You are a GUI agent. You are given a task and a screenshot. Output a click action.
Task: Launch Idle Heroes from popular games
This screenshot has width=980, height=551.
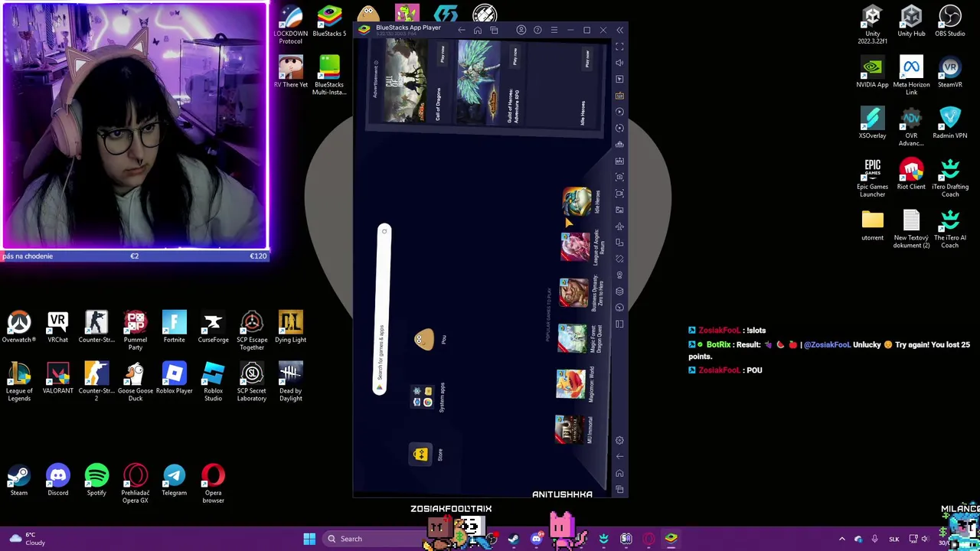576,201
